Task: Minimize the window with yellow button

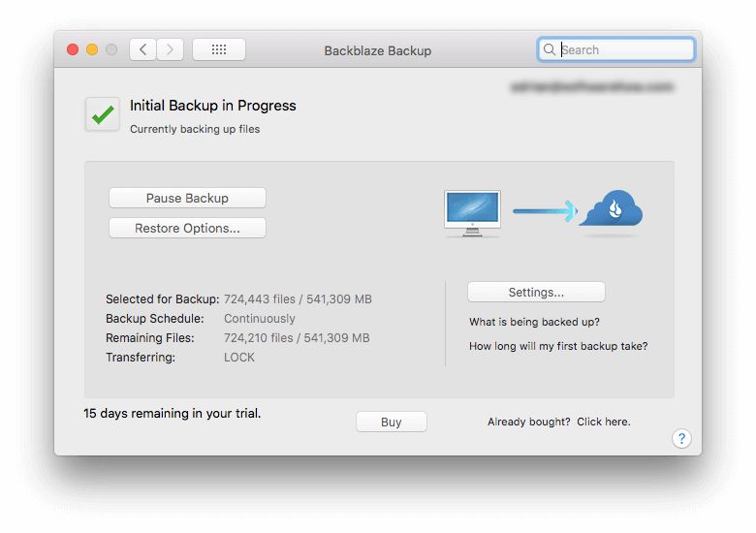Action: coord(92,49)
